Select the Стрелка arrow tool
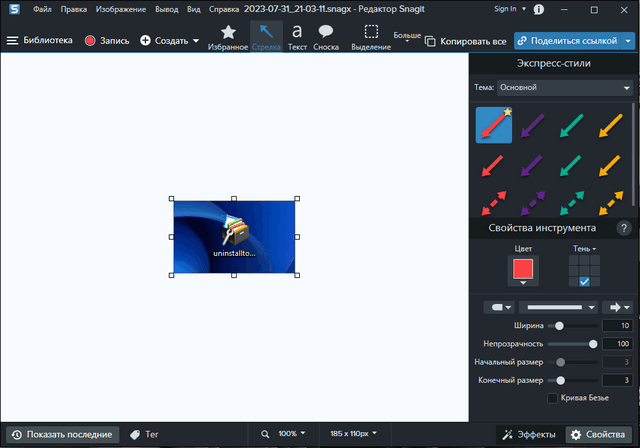Image resolution: width=640 pixels, height=448 pixels. click(x=265, y=36)
